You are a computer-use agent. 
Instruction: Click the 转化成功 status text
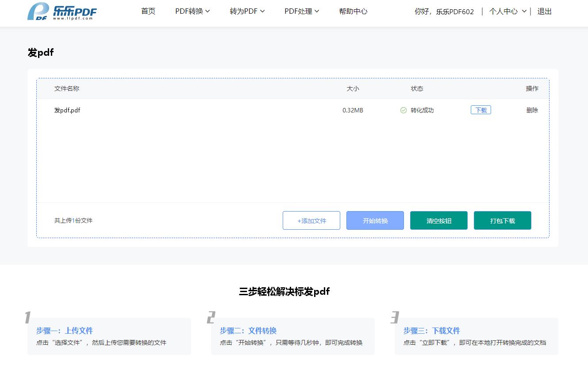point(422,110)
